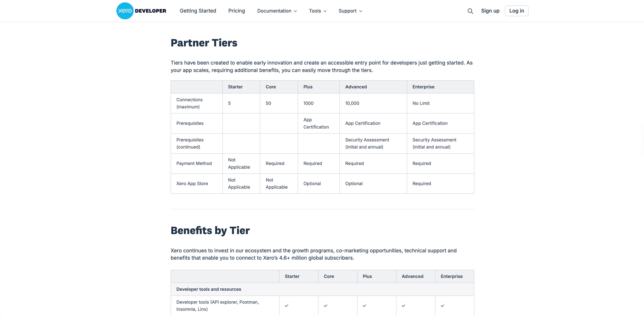
Task: Click the Xero App Store row label
Action: point(192,184)
